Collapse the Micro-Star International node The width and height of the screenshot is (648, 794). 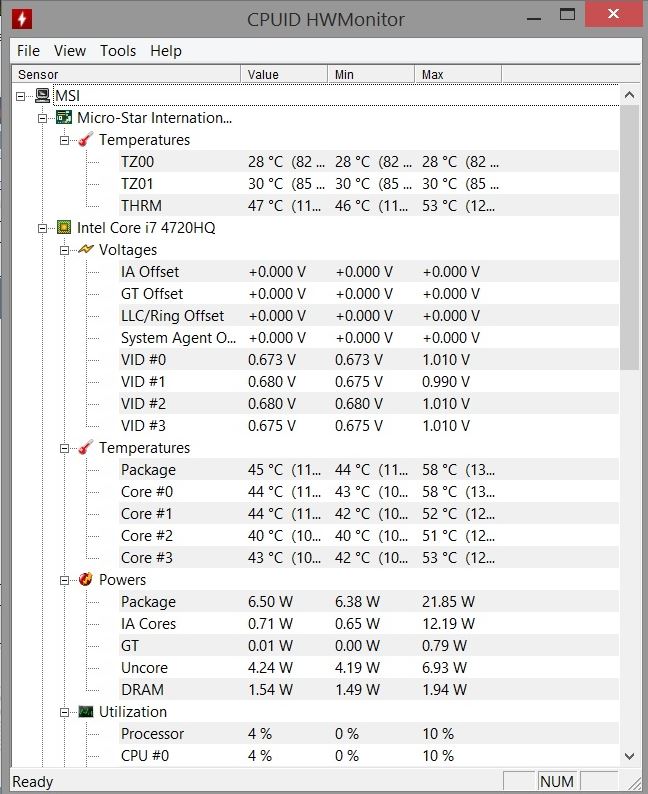pyautogui.click(x=43, y=118)
